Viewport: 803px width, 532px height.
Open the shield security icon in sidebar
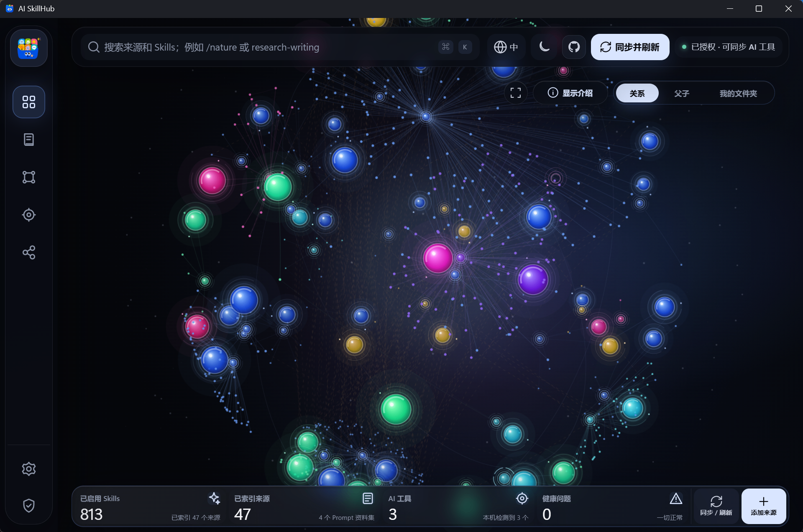29,506
